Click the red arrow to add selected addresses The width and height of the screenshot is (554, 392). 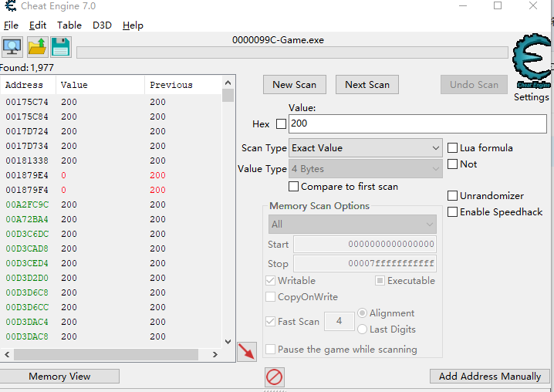coord(247,352)
